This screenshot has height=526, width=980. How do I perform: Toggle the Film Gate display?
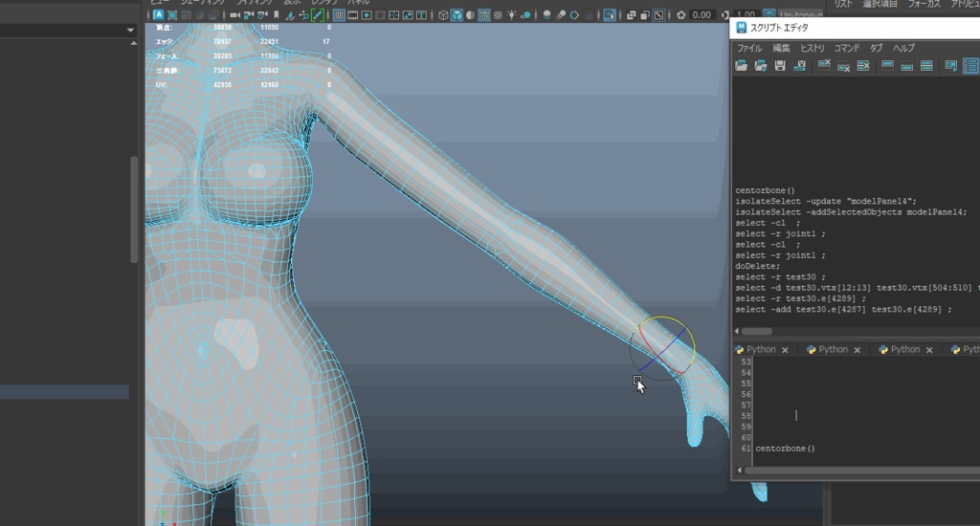[352, 15]
